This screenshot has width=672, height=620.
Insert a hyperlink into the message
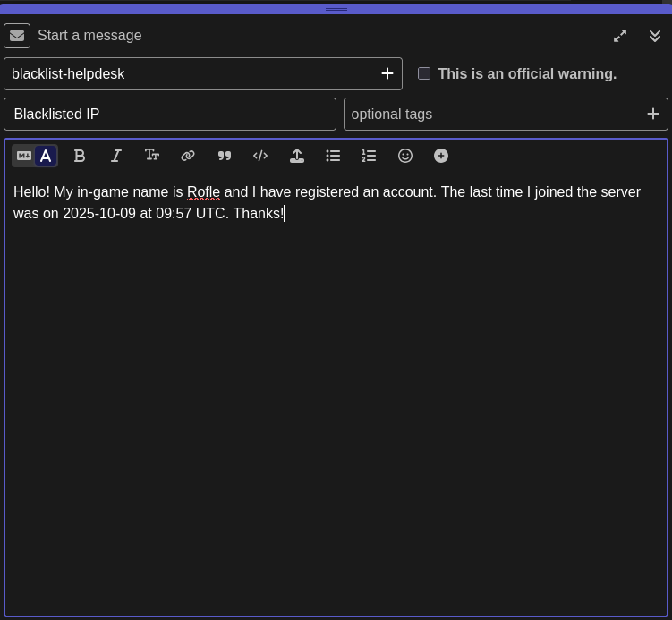(x=188, y=156)
